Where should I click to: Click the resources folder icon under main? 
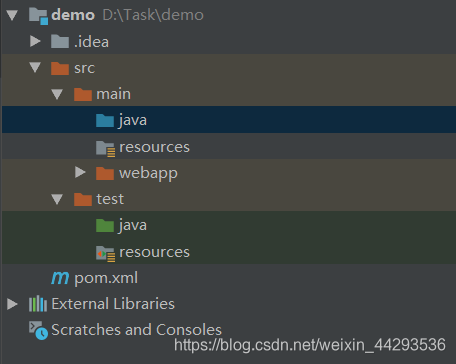click(106, 148)
